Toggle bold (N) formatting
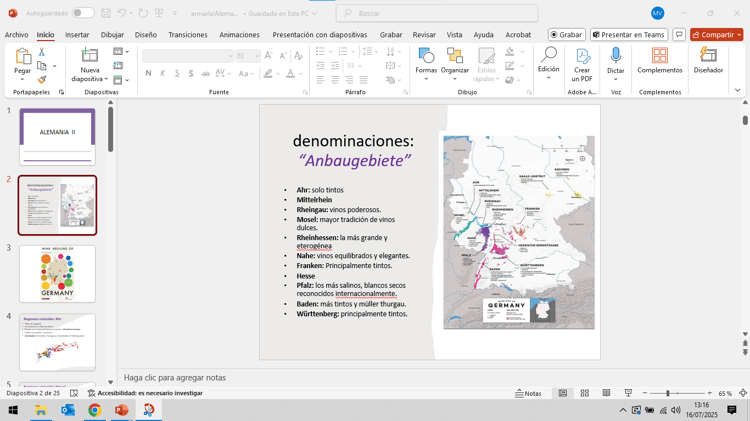 pyautogui.click(x=148, y=73)
